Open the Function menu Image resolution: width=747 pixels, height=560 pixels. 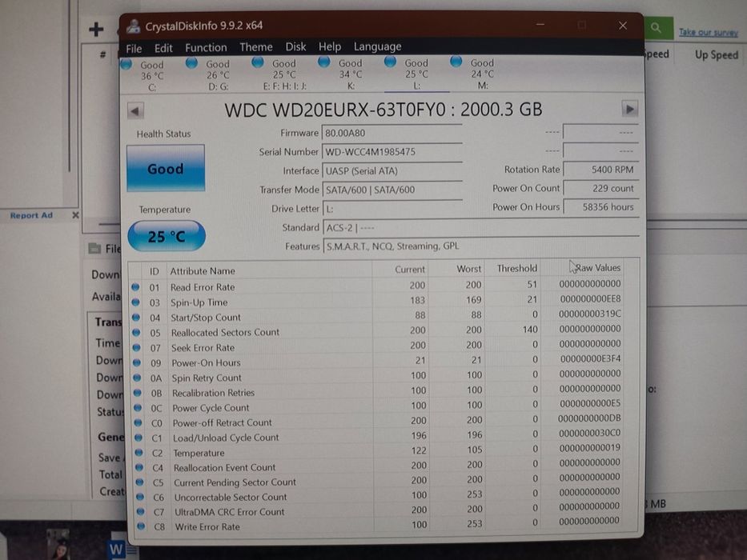pos(206,48)
